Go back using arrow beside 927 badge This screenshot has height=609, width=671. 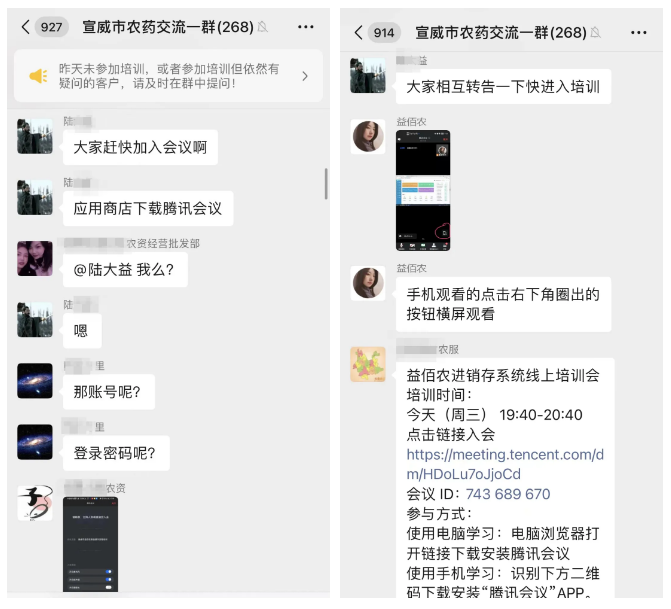tap(26, 27)
